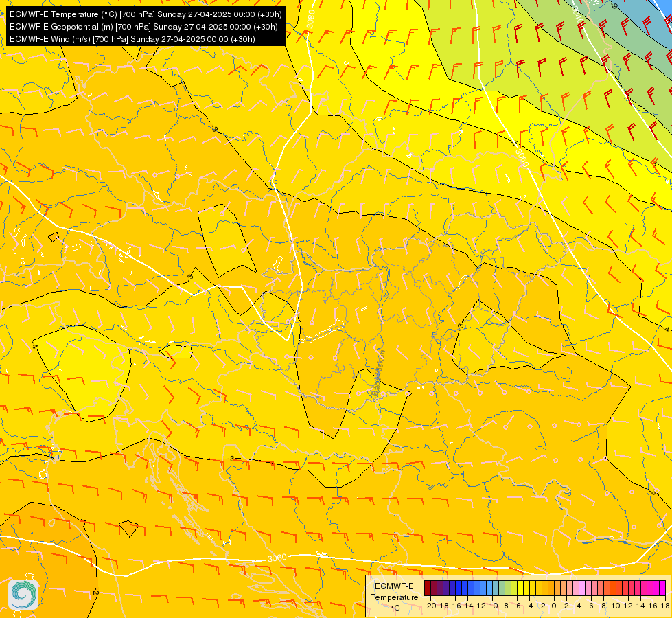Click the swirl logo icon in the corner
The height and width of the screenshot is (618, 672).
[23, 595]
